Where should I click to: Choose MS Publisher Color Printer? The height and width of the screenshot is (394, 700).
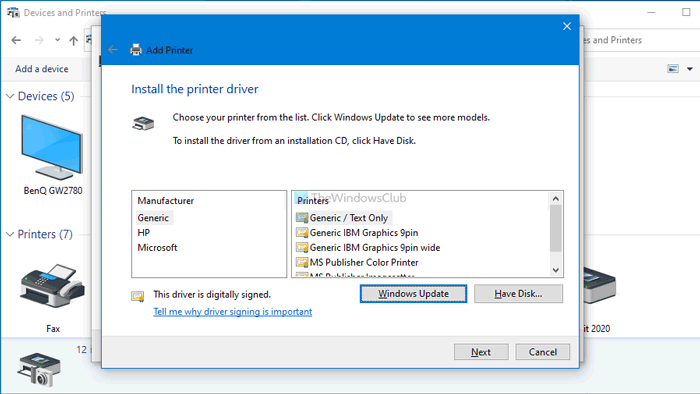tap(364, 262)
